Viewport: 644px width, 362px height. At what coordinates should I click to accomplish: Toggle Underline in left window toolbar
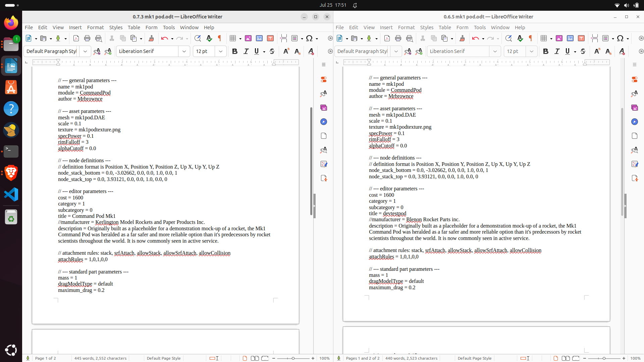click(257, 51)
